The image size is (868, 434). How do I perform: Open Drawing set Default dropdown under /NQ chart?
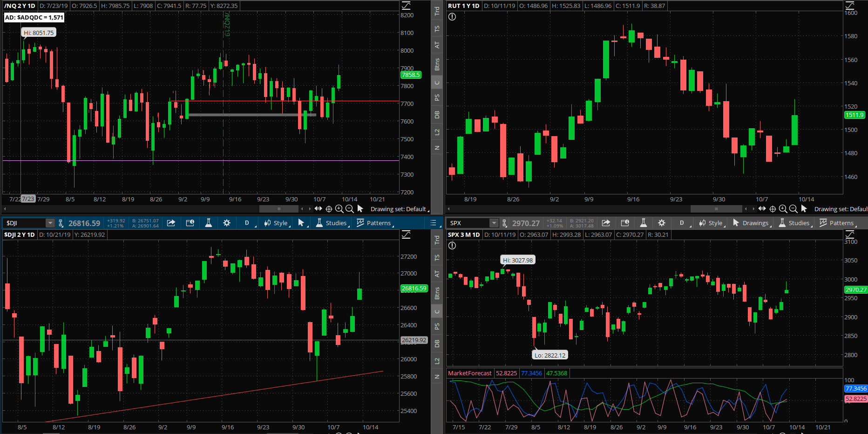[400, 209]
